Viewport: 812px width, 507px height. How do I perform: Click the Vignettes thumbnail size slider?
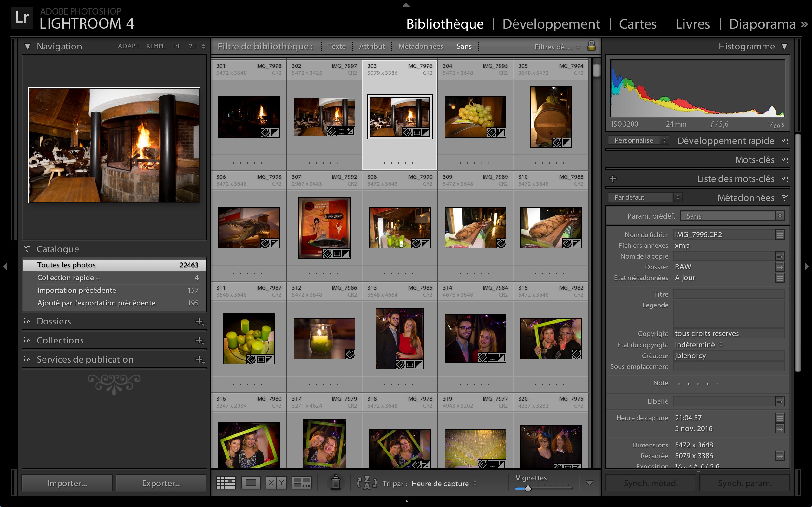528,488
